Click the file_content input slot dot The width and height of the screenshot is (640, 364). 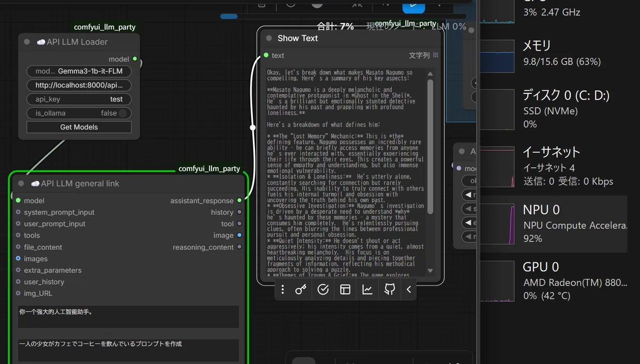coord(18,247)
